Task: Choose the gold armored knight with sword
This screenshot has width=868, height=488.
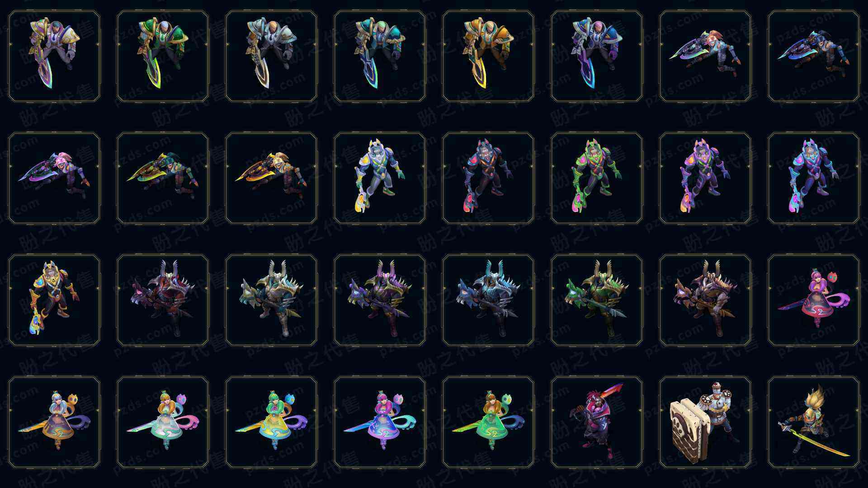Action: click(488, 56)
